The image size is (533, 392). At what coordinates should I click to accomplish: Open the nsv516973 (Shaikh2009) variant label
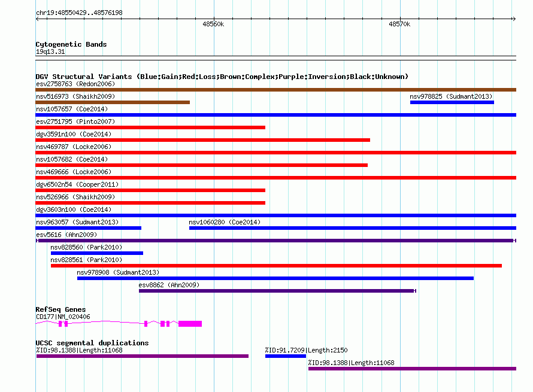click(75, 96)
